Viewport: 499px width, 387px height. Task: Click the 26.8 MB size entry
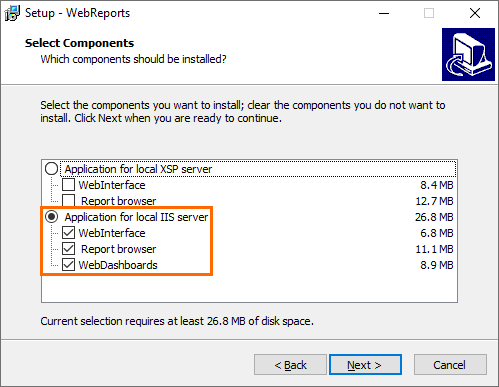click(x=434, y=217)
